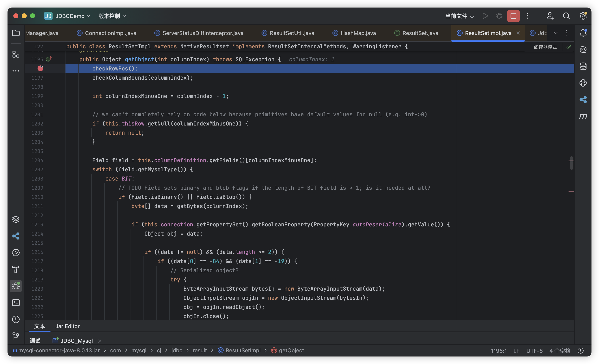Change indent setting 4 个空格
The height and width of the screenshot is (364, 599).
(560, 351)
